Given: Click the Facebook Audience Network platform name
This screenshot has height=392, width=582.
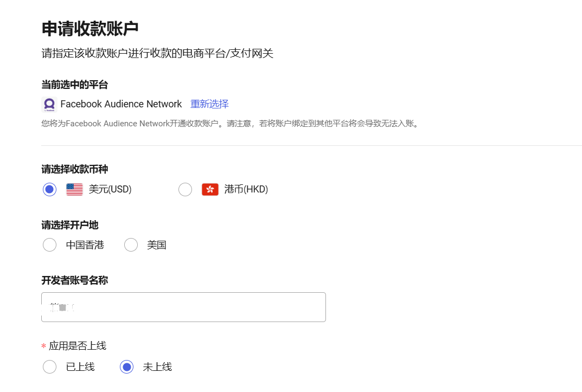Looking at the screenshot, I should click(x=121, y=104).
